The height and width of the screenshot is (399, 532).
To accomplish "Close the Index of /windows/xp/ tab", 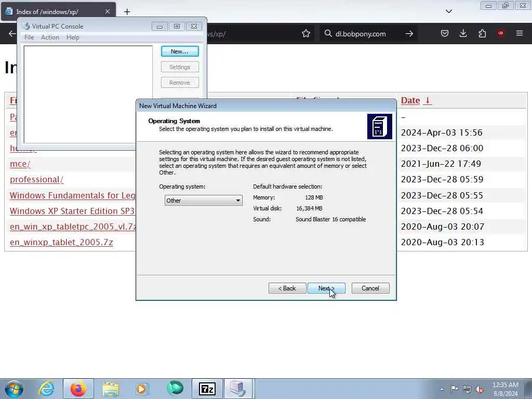I will click(x=107, y=11).
